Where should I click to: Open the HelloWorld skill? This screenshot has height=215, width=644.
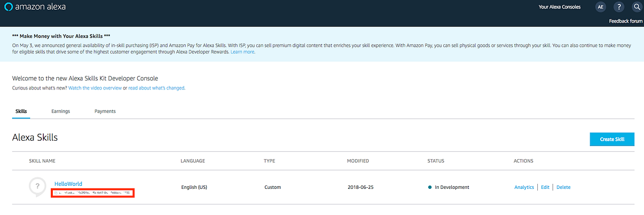pos(68,184)
